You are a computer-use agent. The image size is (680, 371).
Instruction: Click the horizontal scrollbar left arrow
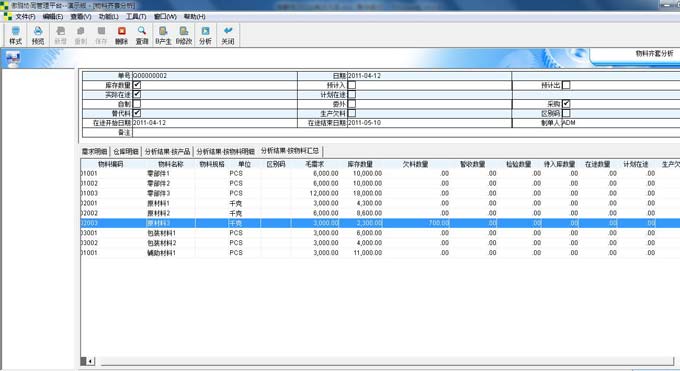coord(91,361)
